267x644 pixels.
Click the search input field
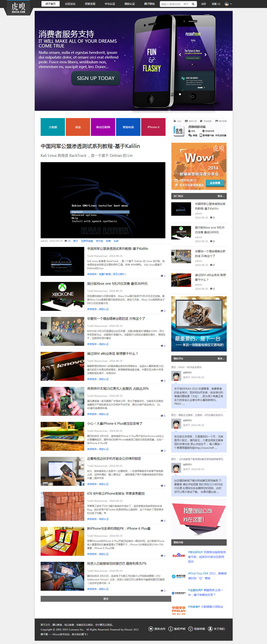[x=171, y=4]
